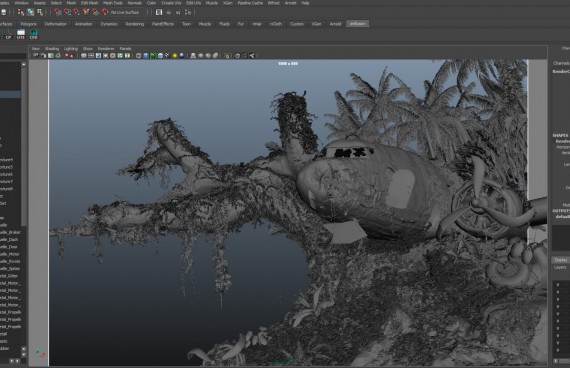Open the viewport Panels menu
Image resolution: width=570 pixels, height=368 pixels.
125,49
